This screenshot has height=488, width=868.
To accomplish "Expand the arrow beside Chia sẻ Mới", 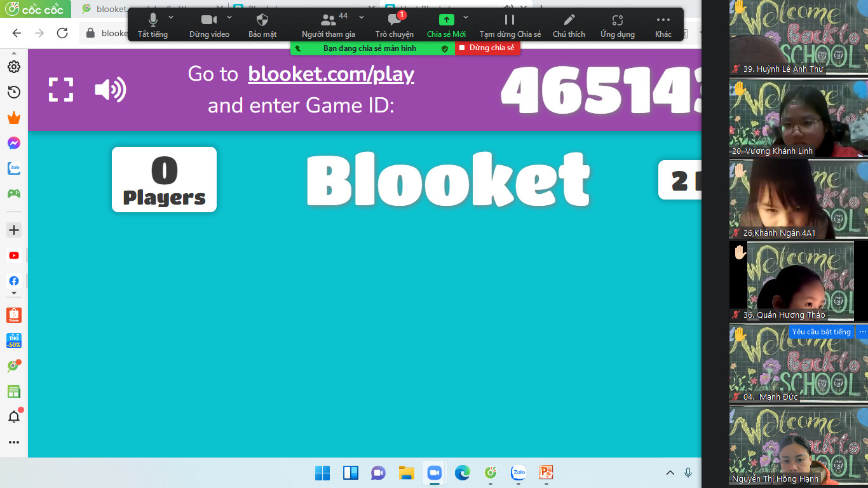I will [x=466, y=17].
